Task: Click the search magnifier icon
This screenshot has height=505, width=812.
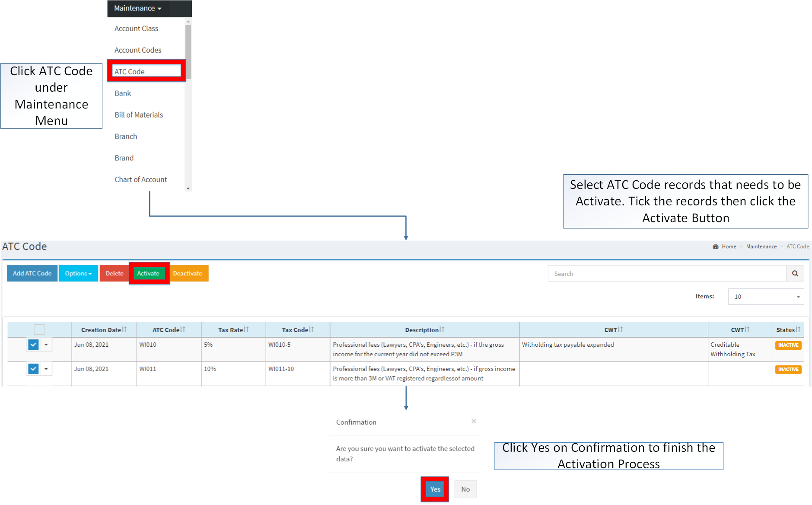Action: point(795,273)
